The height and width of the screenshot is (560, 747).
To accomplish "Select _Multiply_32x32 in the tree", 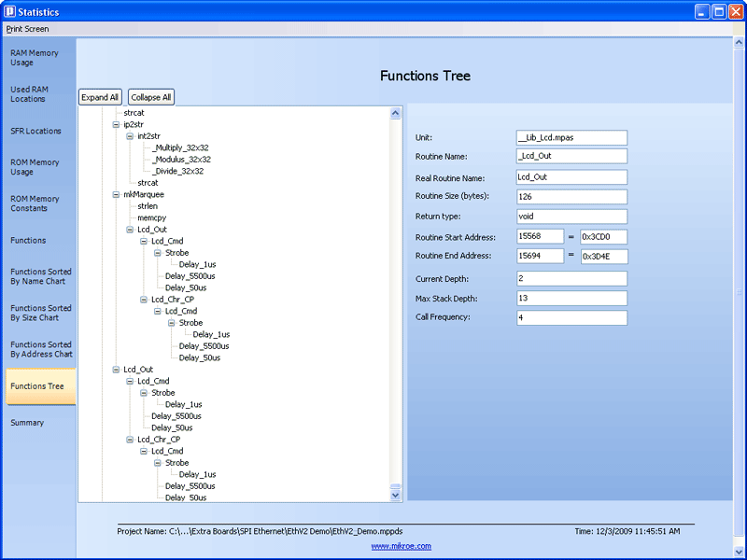I will point(180,147).
